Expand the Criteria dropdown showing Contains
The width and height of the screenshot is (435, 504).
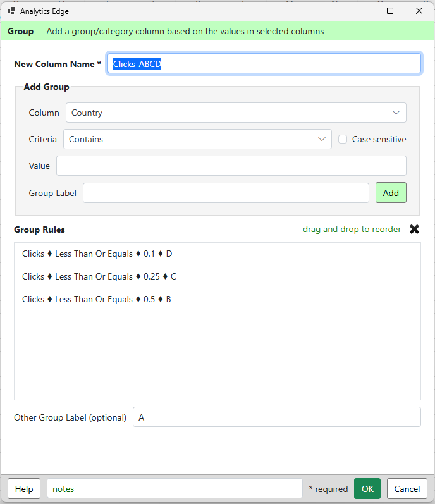[x=197, y=139]
